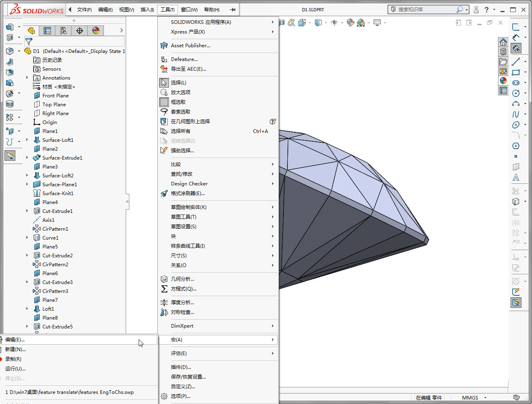Expand the Surface-Extrude1 feature node
Viewport: 532px width, 404px height.
click(x=27, y=158)
